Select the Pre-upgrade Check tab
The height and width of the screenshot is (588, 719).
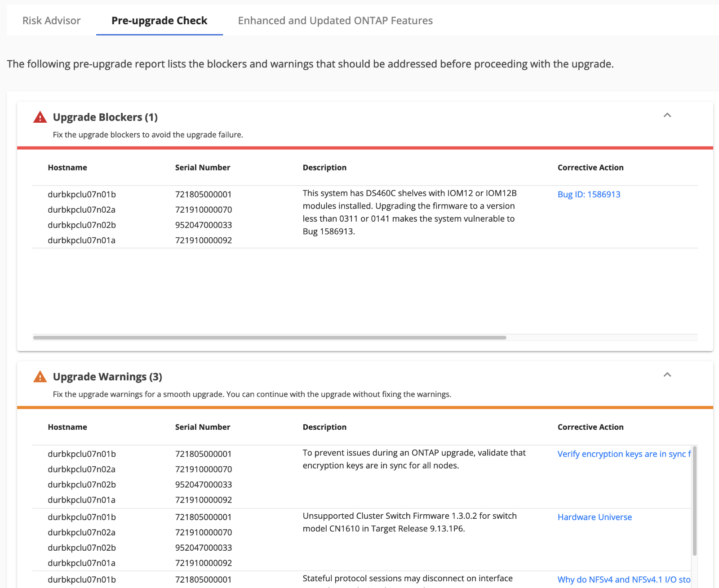pos(159,21)
